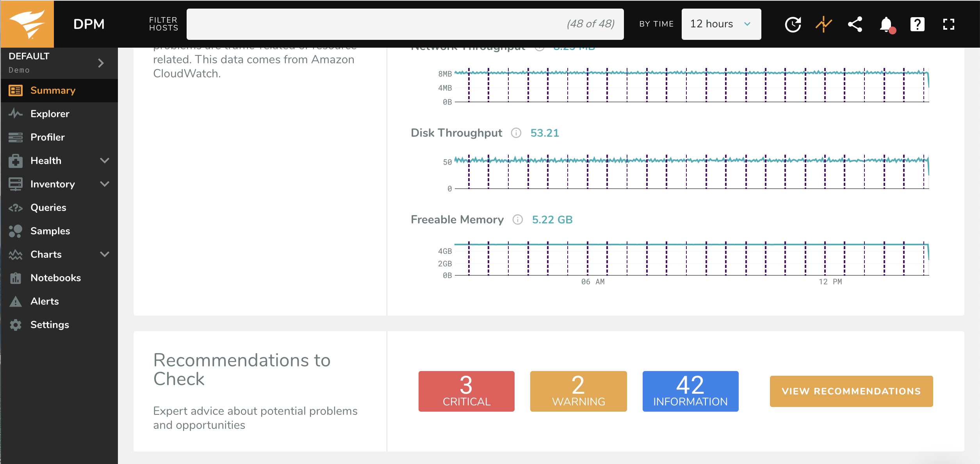Open the DEFAULT Demo environment switcher
The width and height of the screenshot is (980, 464).
59,63
